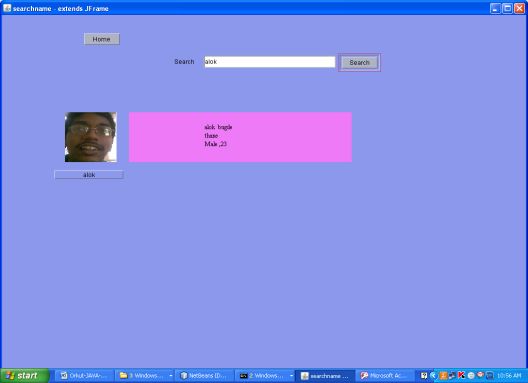Expand the folder Windows group dropdown arrow

pyautogui.click(x=171, y=376)
